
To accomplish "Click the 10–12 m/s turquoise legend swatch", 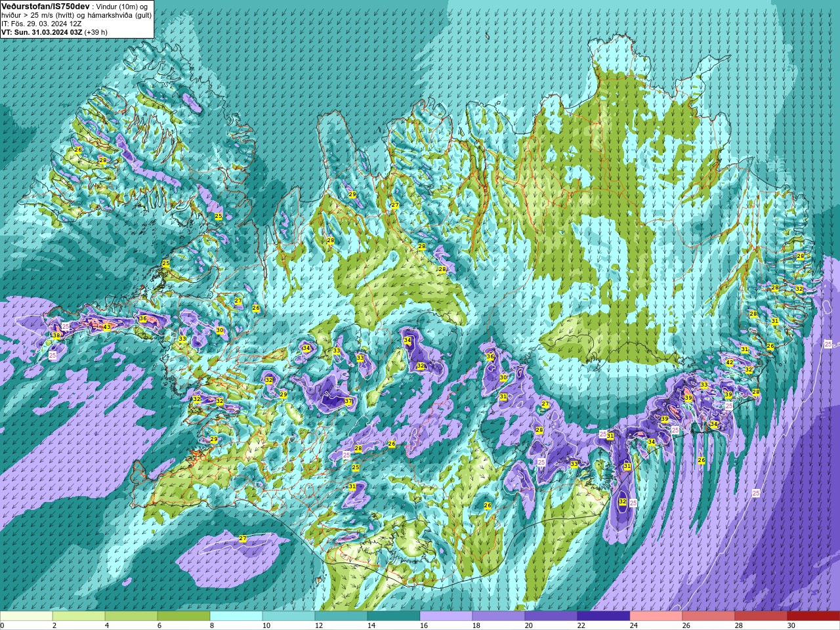I will click(289, 616).
